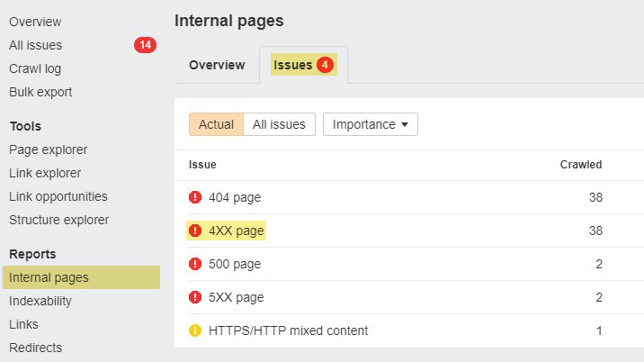The image size is (644, 362).
Task: Open the 5XX page issue
Action: pos(237,297)
